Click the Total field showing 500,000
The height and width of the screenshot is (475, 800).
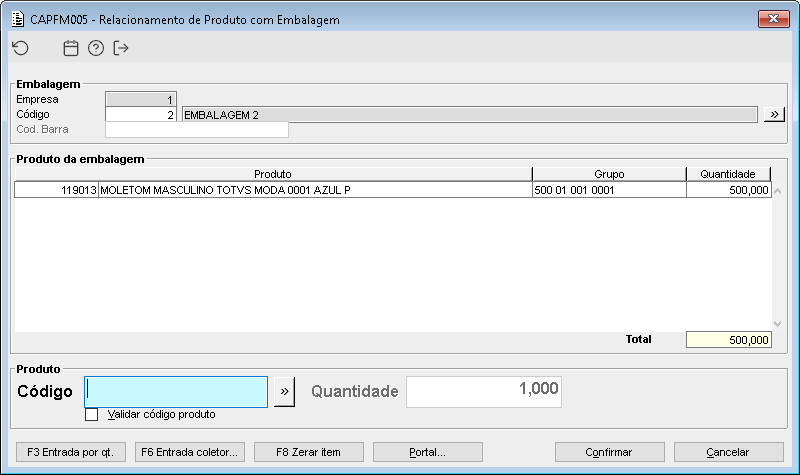click(729, 340)
